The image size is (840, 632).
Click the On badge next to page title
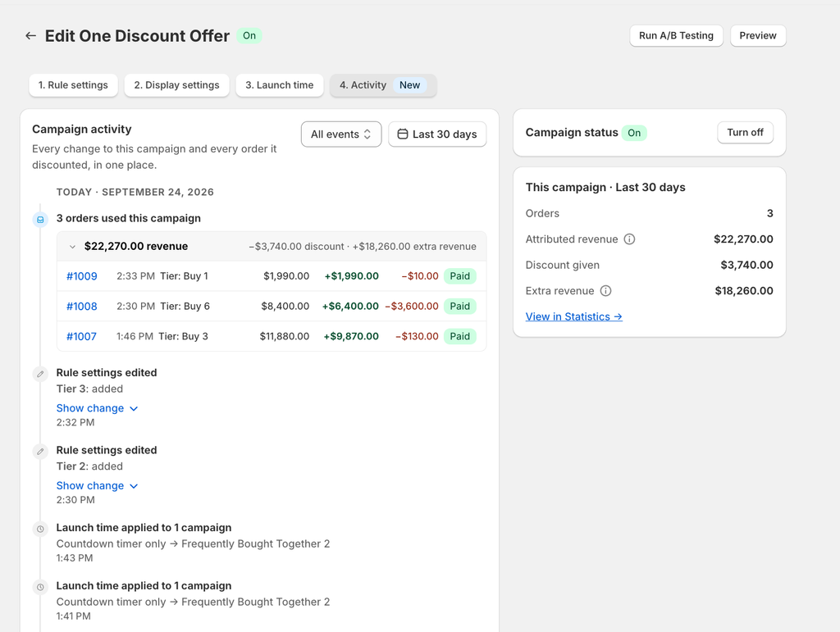[x=249, y=36]
